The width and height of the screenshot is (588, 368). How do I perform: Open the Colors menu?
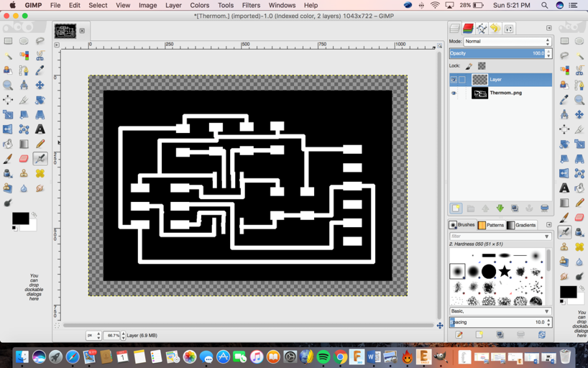(200, 5)
